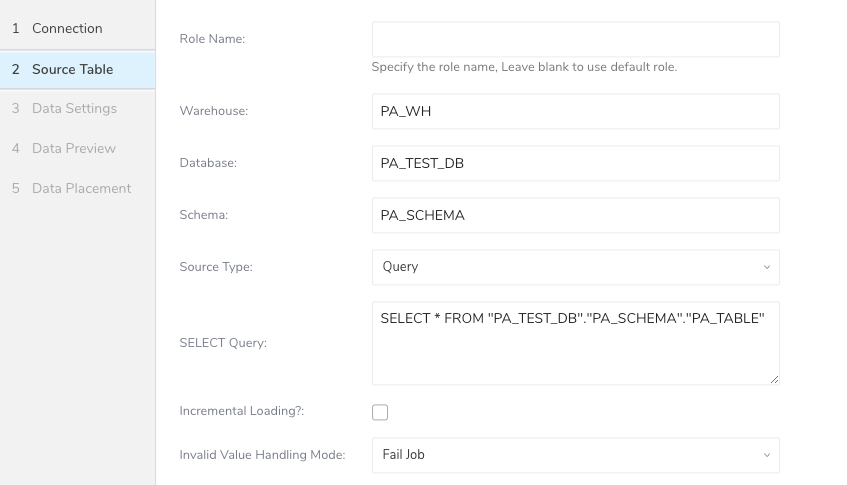This screenshot has width=847, height=485.
Task: Select the Source Table step
Action: click(72, 69)
